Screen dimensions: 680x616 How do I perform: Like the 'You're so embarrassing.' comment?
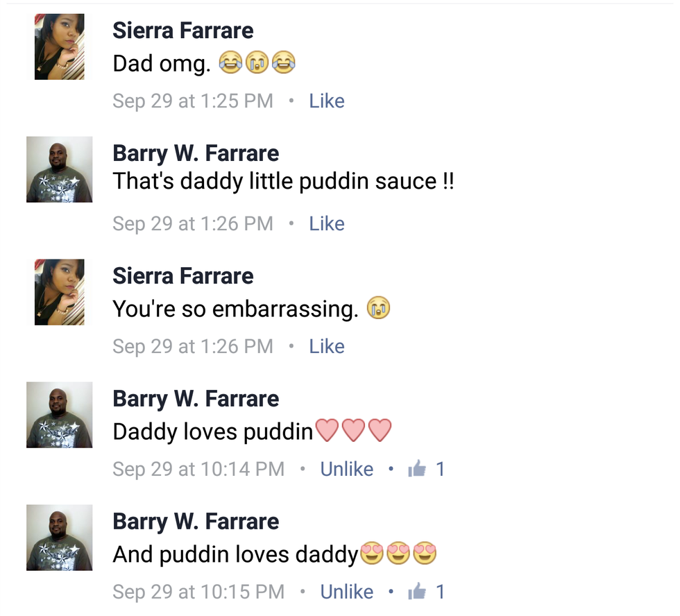click(x=327, y=346)
